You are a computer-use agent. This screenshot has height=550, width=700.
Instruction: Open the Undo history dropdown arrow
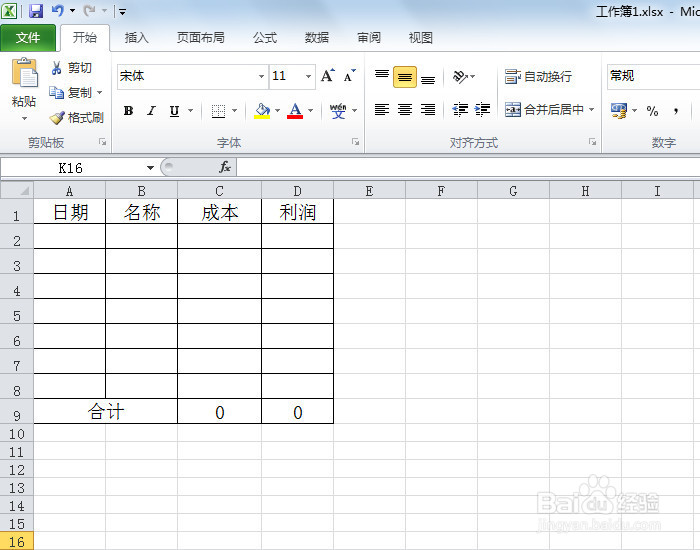point(72,11)
